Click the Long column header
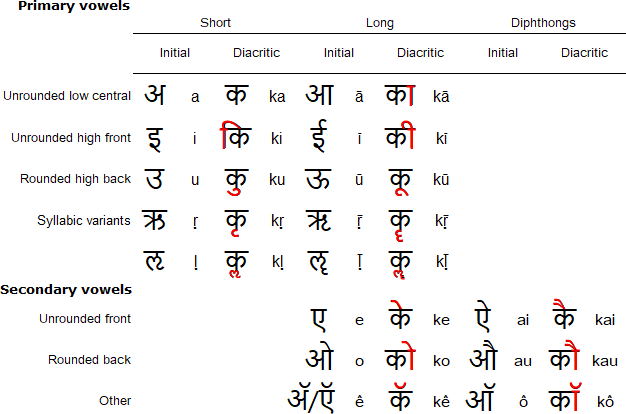 pos(380,23)
